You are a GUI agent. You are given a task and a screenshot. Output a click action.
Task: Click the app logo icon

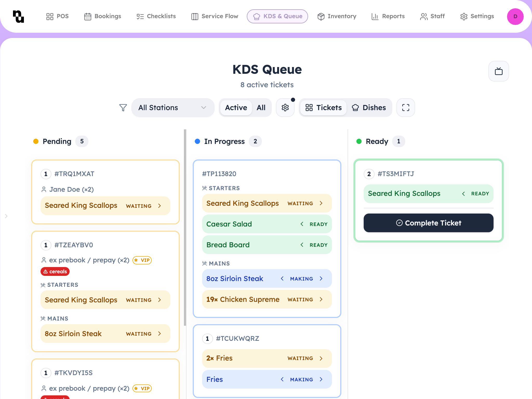pos(18,16)
